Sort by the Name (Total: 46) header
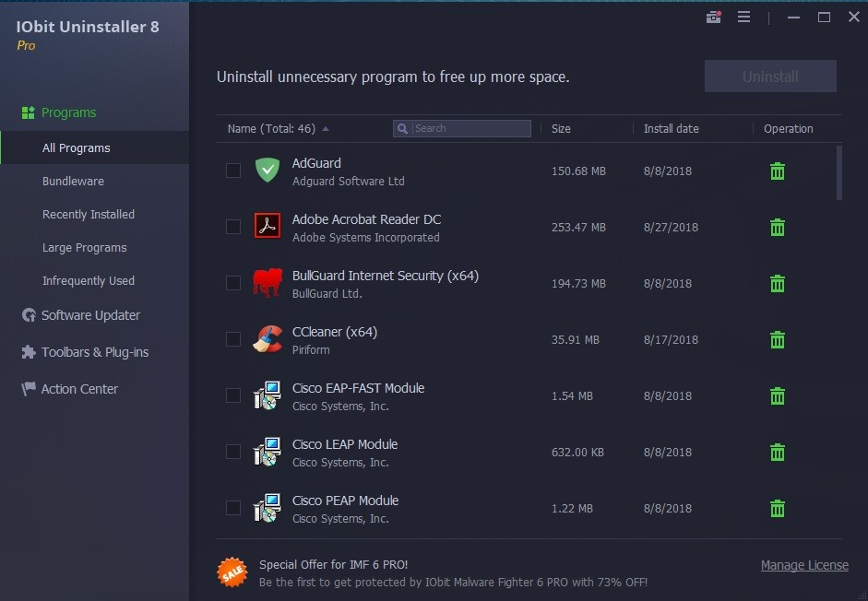The image size is (868, 601). pos(271,128)
